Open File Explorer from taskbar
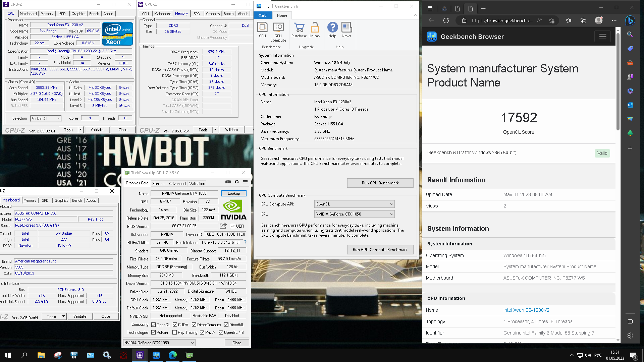Viewport: 644px width, 362px height. 41,355
